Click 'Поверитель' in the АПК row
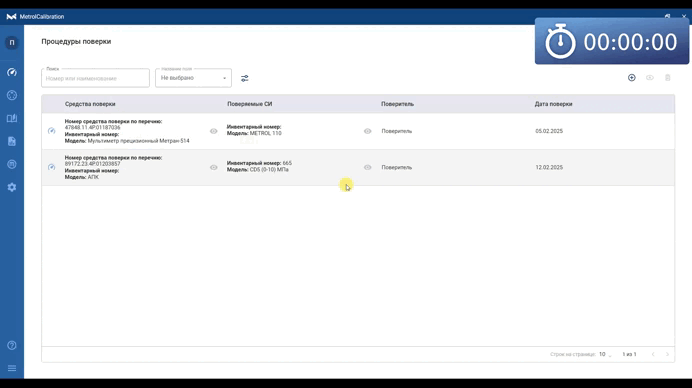692x388 pixels. point(397,167)
